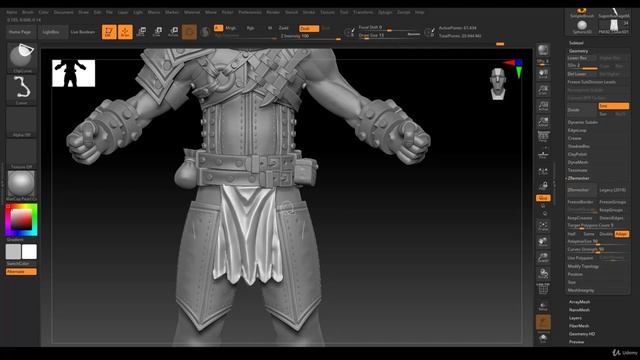Viewport: 640px width, 360px height.
Task: Click the ZRemesher button
Action: point(581,190)
